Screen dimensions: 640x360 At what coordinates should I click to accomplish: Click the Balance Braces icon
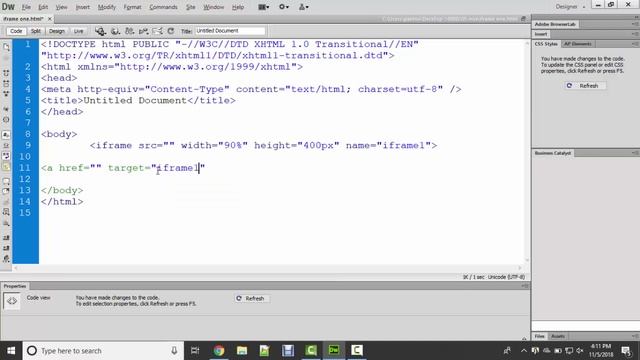(6, 120)
